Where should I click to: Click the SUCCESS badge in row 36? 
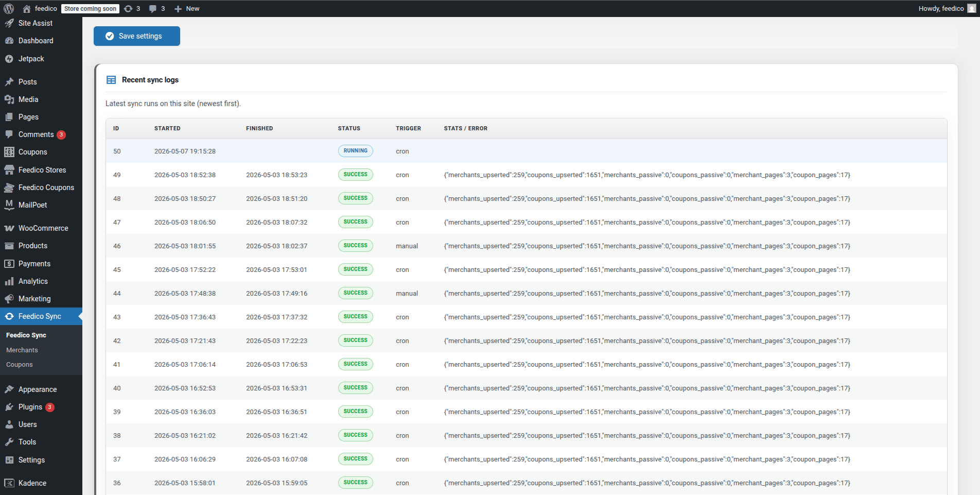(356, 483)
